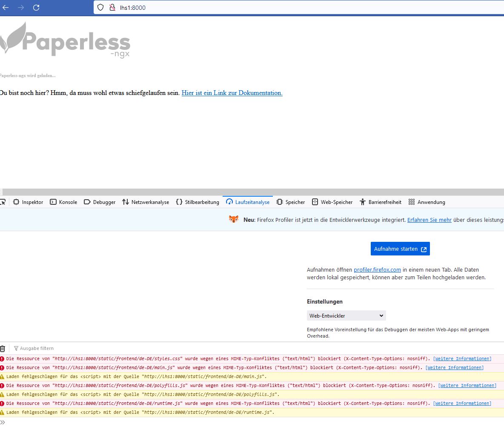Open the Web-Entwickler settings dropdown

346,315
